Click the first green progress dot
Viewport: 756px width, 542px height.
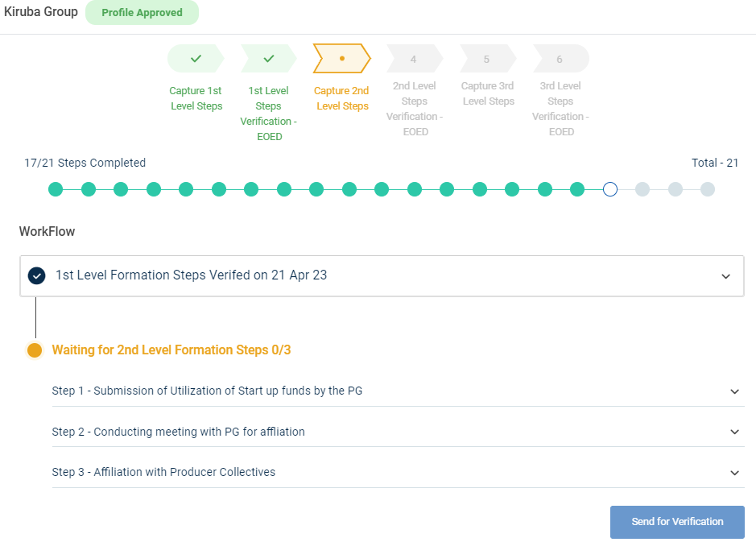coord(56,189)
